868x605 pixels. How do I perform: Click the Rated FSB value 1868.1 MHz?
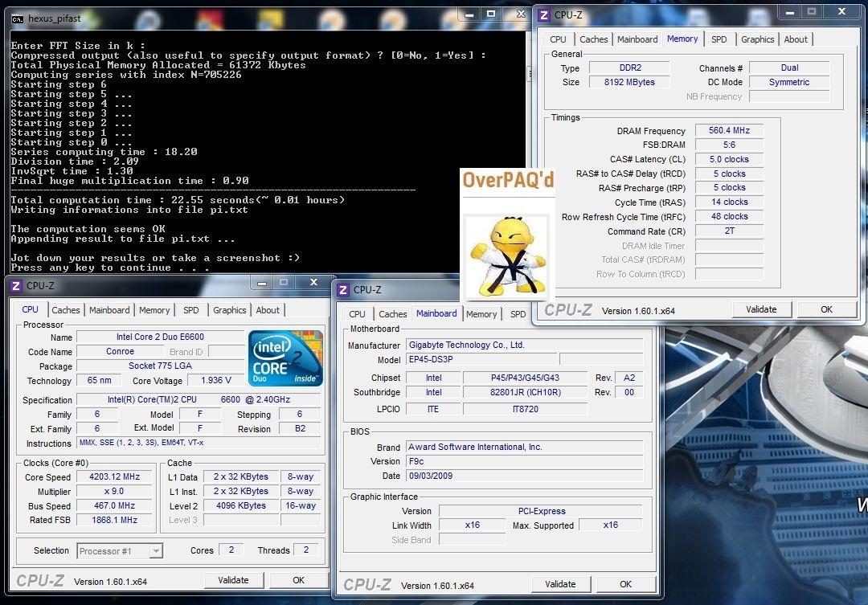(x=115, y=520)
